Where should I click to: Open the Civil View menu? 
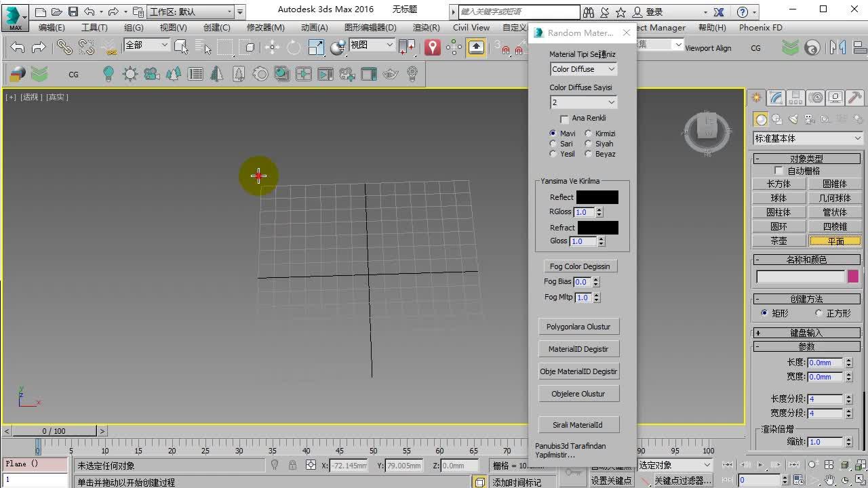tap(471, 28)
